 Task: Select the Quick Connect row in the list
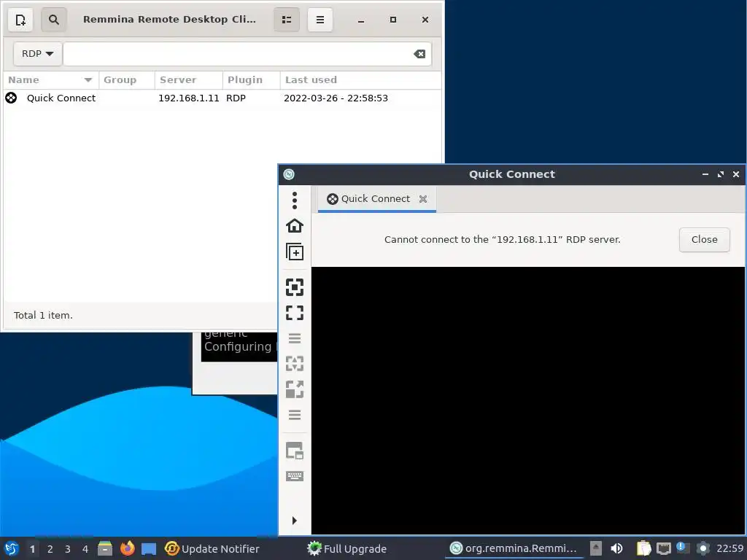pyautogui.click(x=222, y=98)
